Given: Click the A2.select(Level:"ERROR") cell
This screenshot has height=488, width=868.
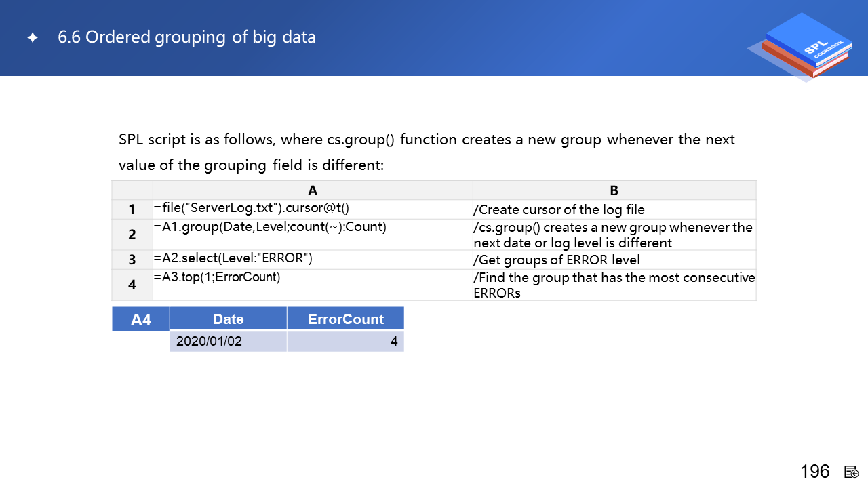Looking at the screenshot, I should [233, 258].
